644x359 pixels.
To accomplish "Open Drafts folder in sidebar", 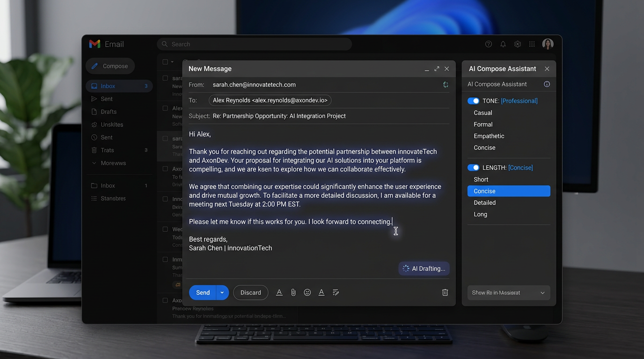I will coord(109,112).
